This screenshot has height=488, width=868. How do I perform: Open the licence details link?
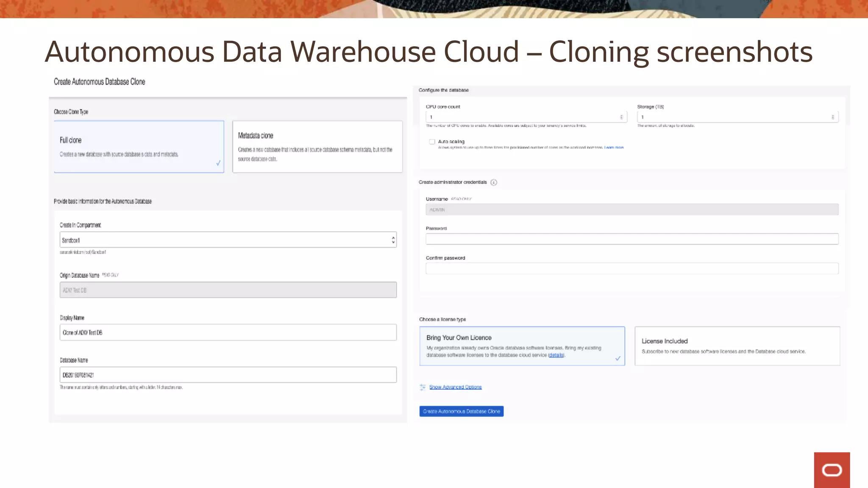pos(556,355)
